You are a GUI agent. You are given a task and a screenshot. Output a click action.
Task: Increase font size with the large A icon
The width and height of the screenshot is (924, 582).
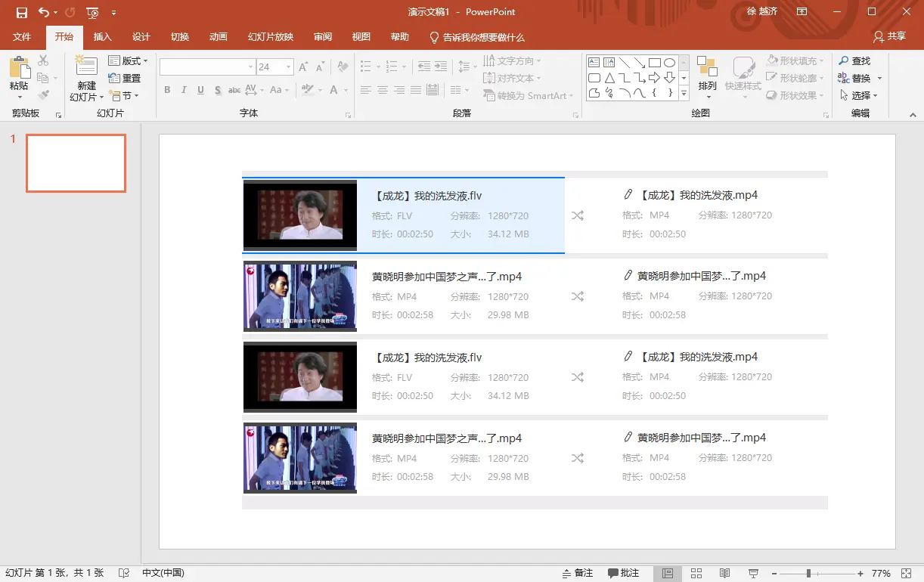tap(304, 67)
